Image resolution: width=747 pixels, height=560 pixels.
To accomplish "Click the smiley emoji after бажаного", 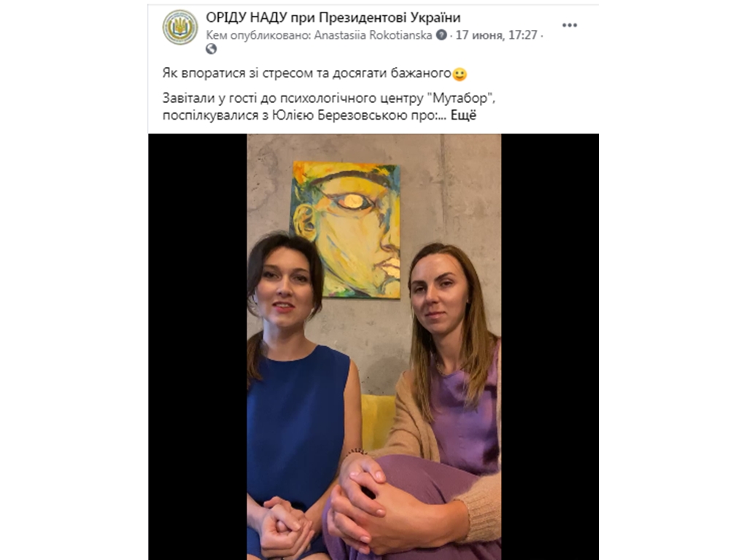I will [x=460, y=74].
